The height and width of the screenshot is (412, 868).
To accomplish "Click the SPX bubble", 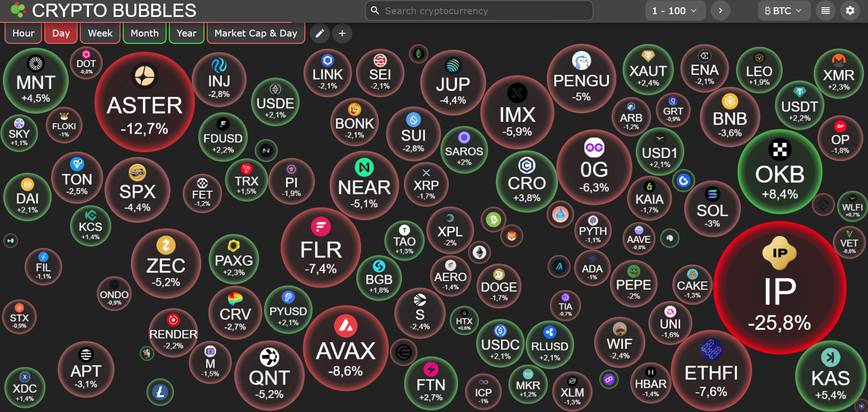I will click(x=137, y=190).
